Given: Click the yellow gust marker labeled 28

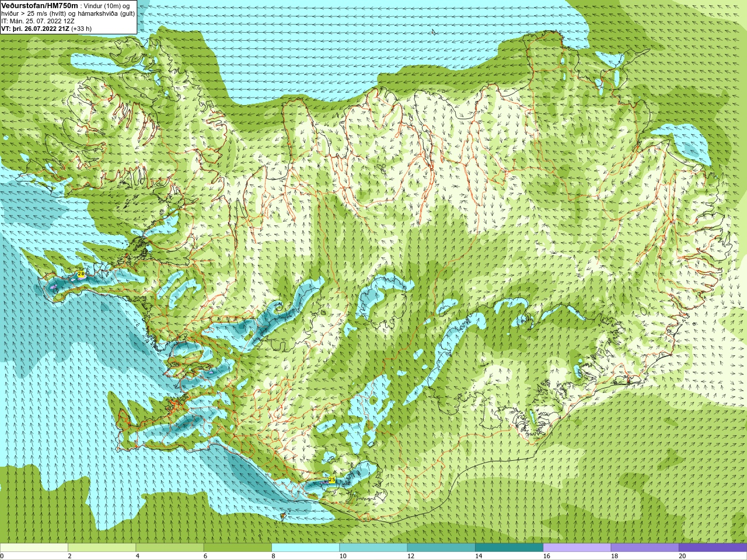Looking at the screenshot, I should (81, 274).
